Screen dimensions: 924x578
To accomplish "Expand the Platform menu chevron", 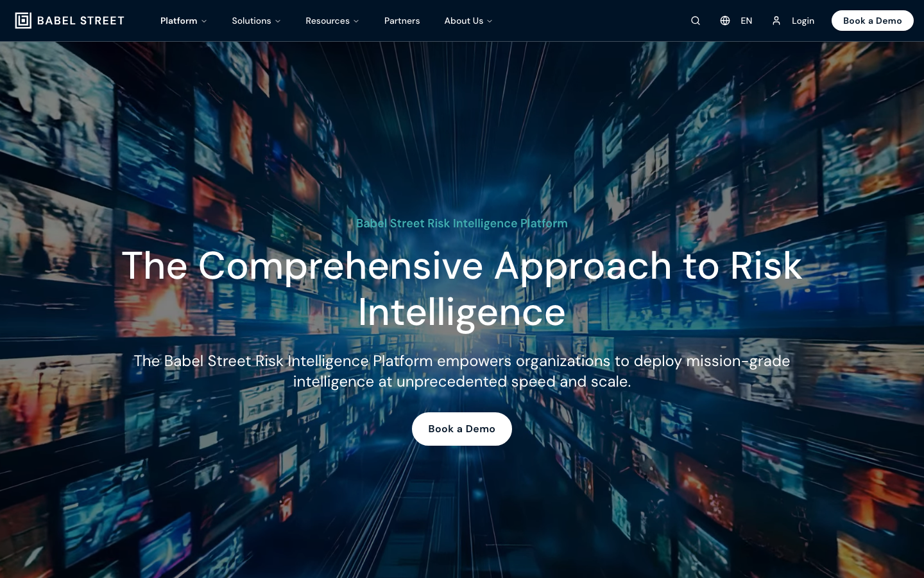I will (x=204, y=21).
